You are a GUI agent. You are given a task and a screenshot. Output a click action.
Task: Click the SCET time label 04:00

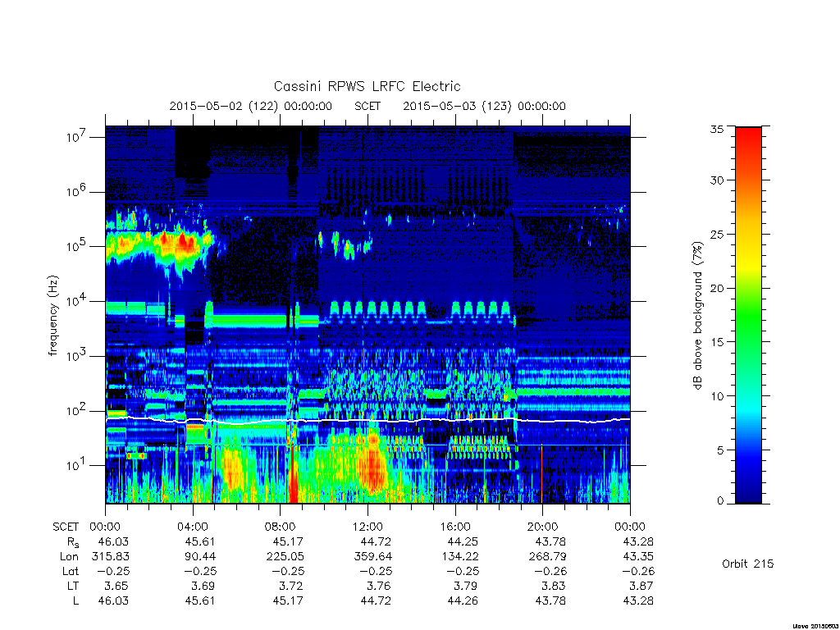[x=193, y=527]
